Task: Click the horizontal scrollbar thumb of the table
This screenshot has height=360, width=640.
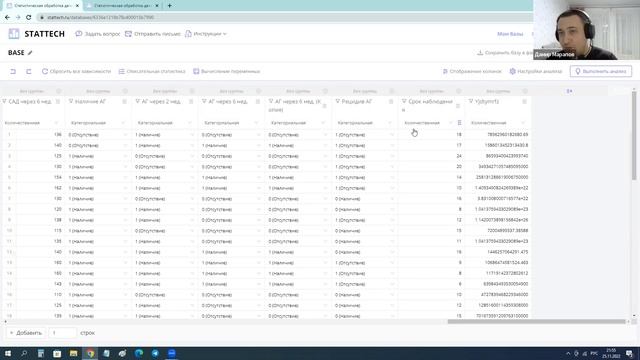Action: (x=537, y=322)
